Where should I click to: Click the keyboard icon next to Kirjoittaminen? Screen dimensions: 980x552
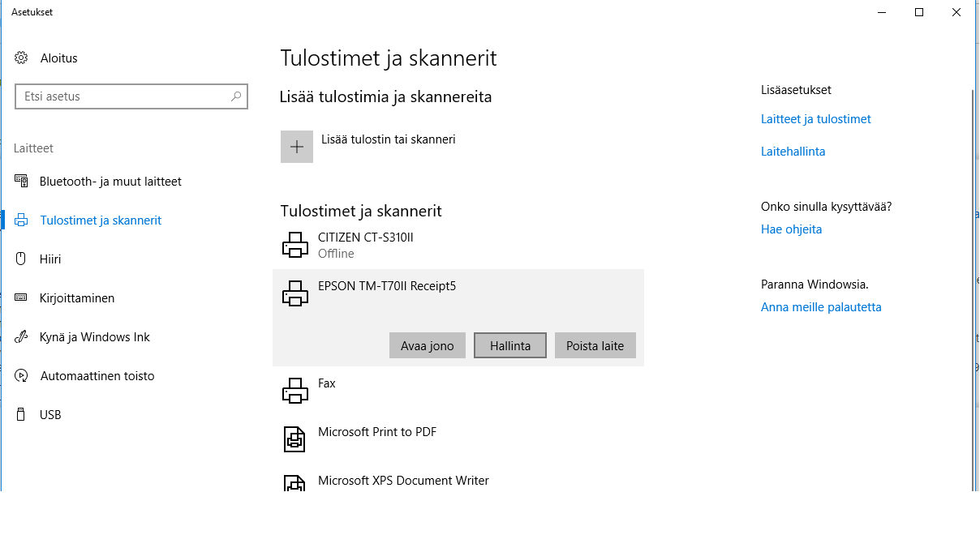[x=22, y=298]
